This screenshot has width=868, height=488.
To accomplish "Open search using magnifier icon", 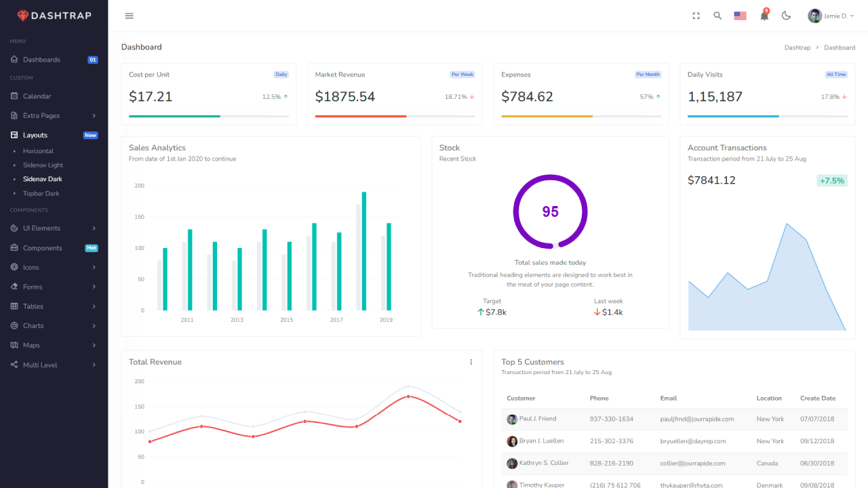I will 717,16.
